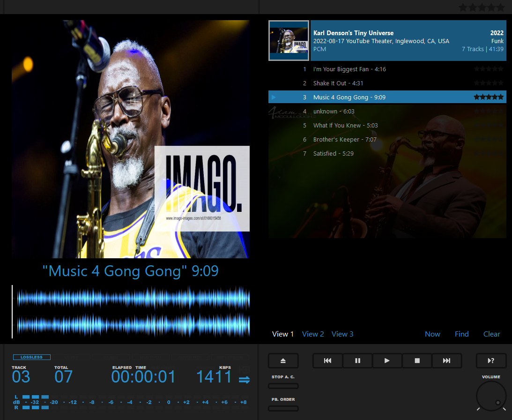The height and width of the screenshot is (420, 512).
Task: Click the eject button
Action: pos(283,360)
